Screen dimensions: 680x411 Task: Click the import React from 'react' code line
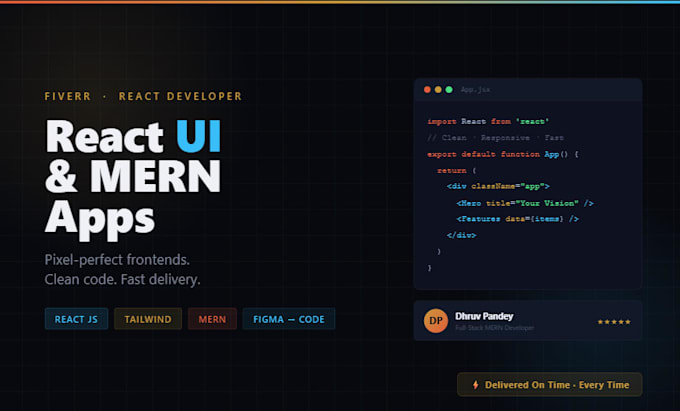pyautogui.click(x=488, y=121)
